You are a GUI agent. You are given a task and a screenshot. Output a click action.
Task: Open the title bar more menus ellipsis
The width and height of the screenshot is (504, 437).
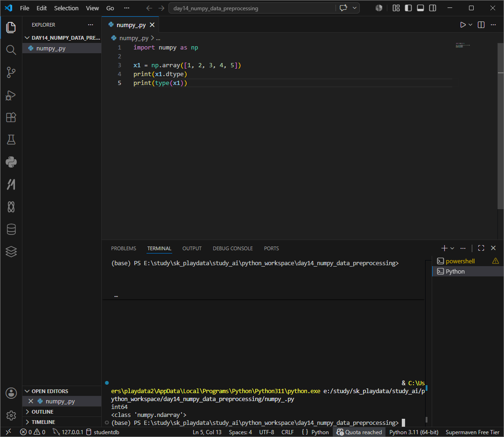pyautogui.click(x=126, y=8)
